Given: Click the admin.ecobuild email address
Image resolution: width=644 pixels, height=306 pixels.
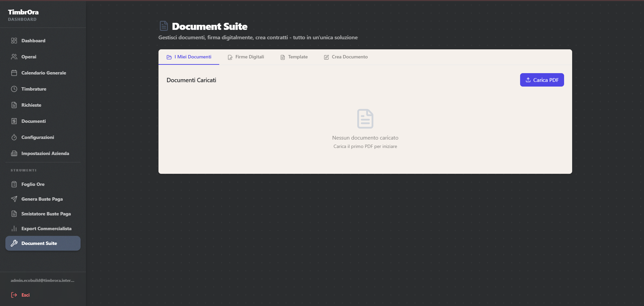Looking at the screenshot, I should (42, 280).
